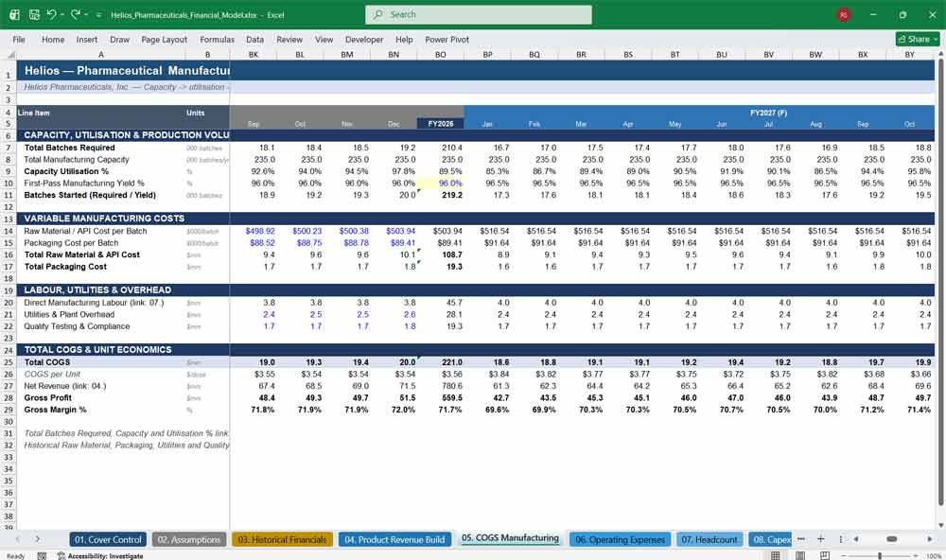Click horizontal scrollbar right arrow
The width and height of the screenshot is (946, 560).
pos(930,539)
